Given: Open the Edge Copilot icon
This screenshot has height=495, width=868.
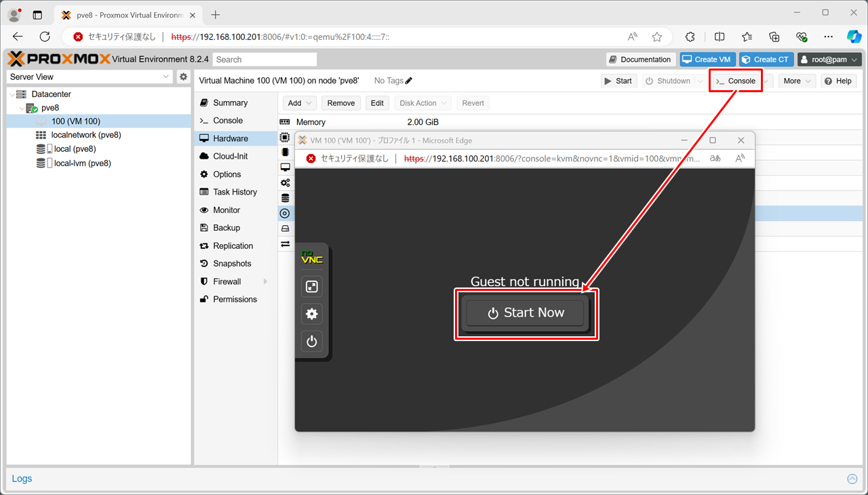Looking at the screenshot, I should point(853,37).
